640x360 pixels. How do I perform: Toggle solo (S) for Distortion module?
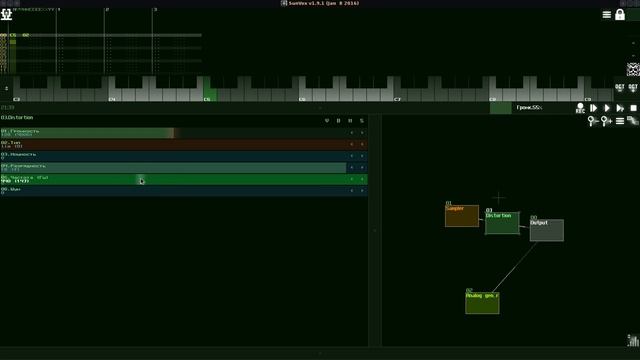point(362,121)
